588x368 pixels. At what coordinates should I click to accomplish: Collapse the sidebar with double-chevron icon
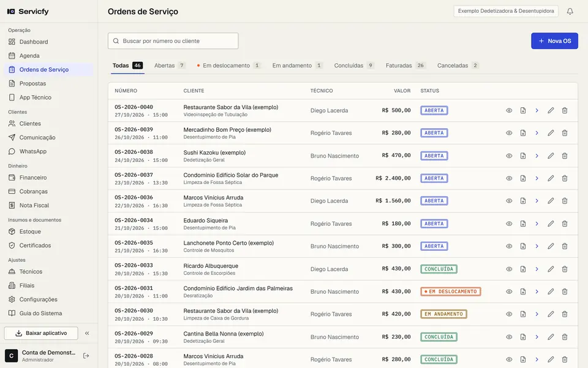87,333
